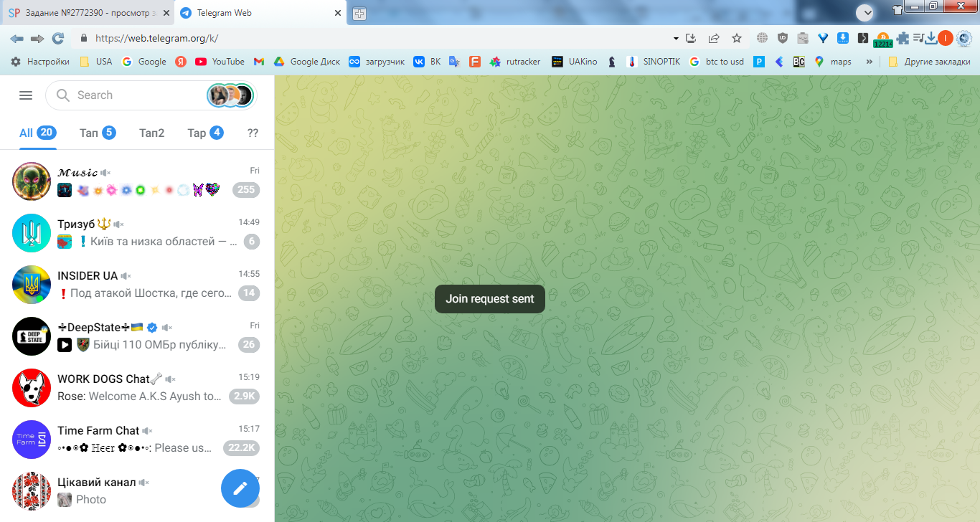Open the Google bookmark
This screenshot has height=522, width=980.
pos(144,62)
